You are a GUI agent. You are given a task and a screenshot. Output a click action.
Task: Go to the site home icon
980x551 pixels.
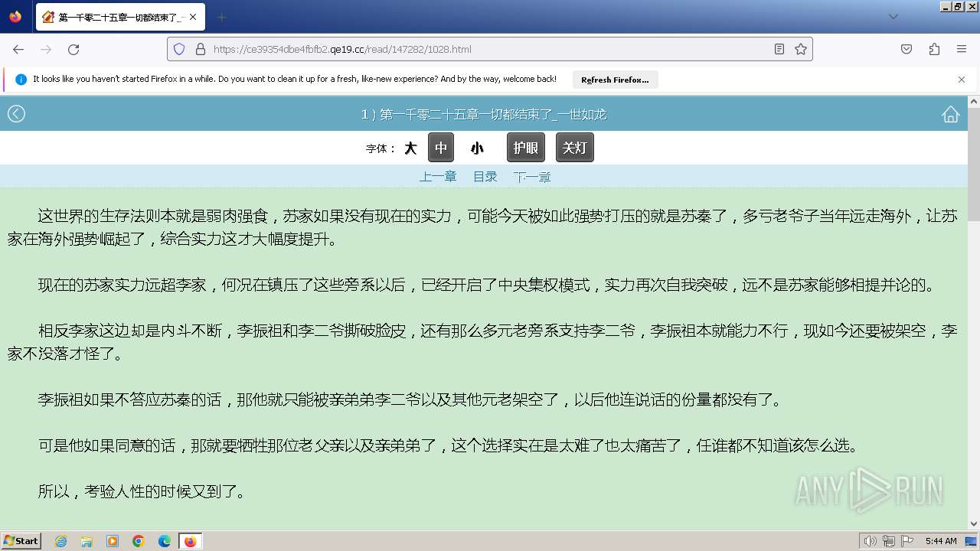click(950, 114)
